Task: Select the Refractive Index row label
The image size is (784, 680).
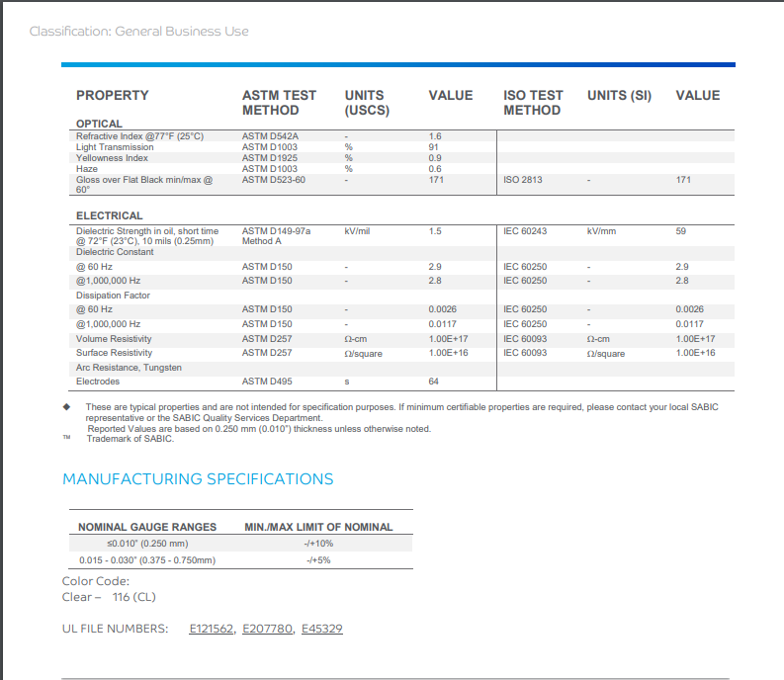Action: tap(139, 136)
